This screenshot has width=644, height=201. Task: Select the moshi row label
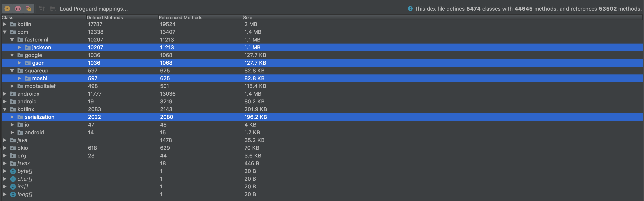pos(40,78)
